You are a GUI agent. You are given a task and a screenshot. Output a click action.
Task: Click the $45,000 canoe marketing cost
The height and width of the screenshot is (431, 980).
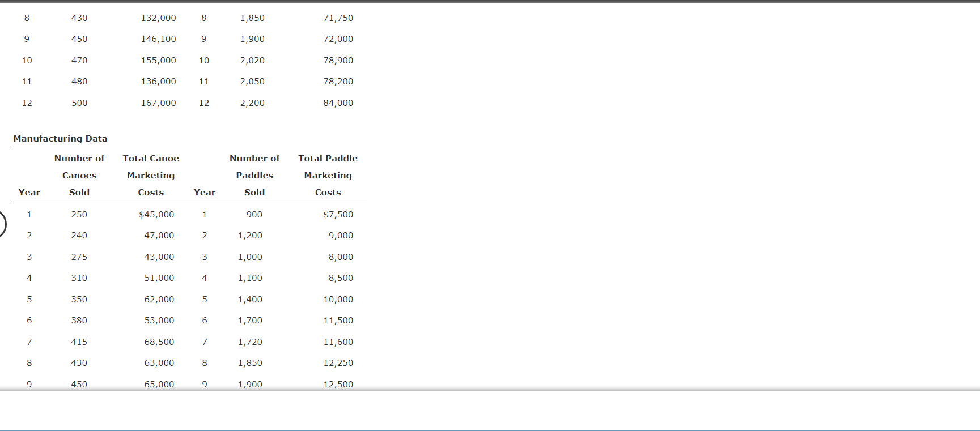tap(156, 215)
